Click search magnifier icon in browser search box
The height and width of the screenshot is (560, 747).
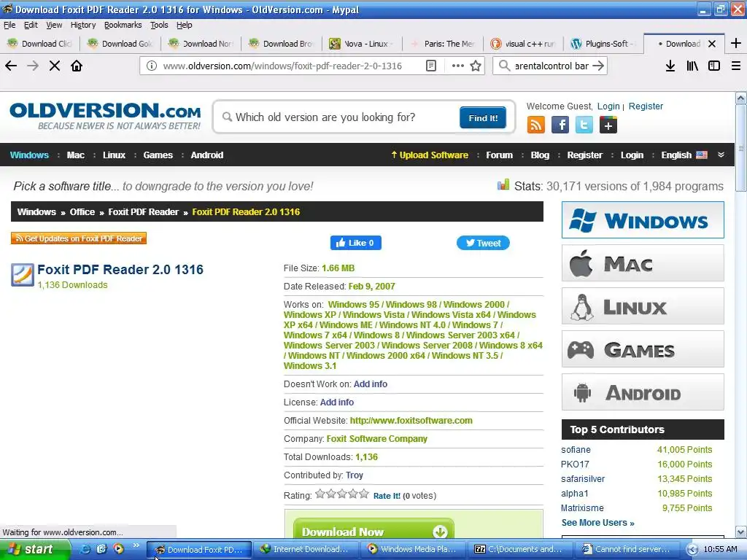[x=504, y=66]
